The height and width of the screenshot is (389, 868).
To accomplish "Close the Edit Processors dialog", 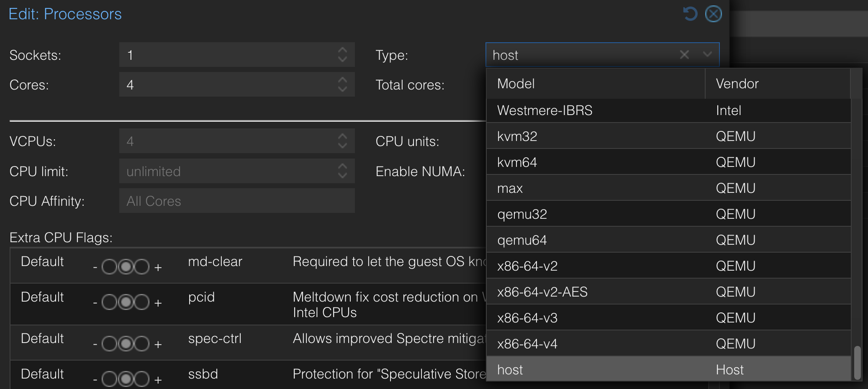I will coord(713,14).
